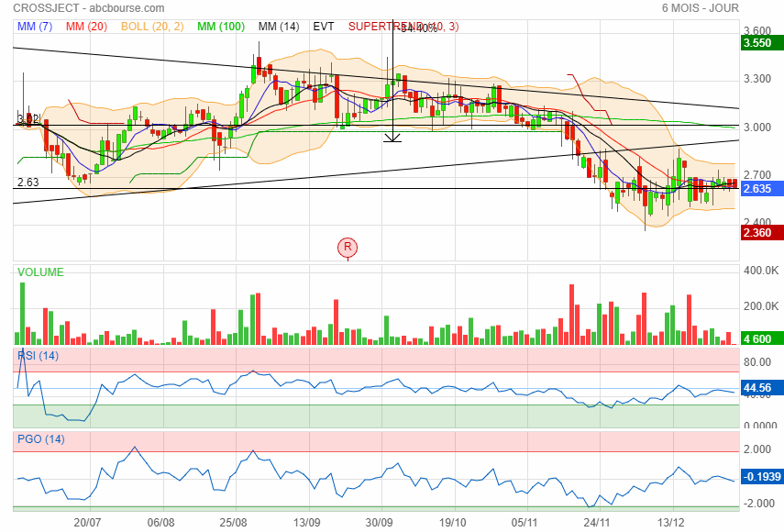Screen dimensions: 784x532
Task: Click the 13/09 date axis label
Action: click(306, 523)
